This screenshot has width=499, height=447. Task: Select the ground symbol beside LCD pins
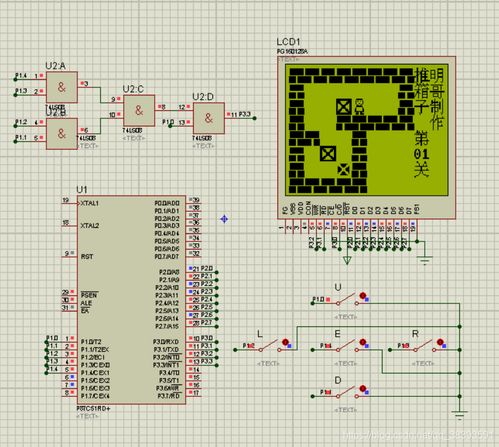[x=424, y=260]
